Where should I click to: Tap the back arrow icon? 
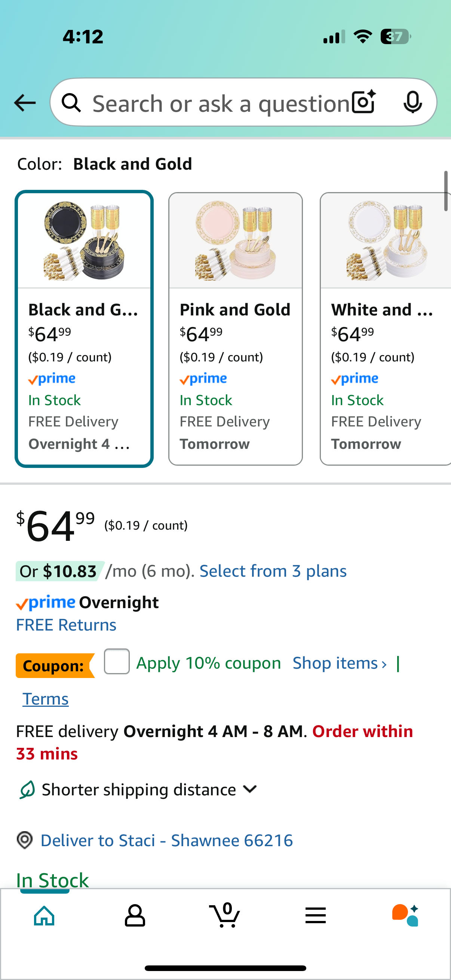(25, 103)
